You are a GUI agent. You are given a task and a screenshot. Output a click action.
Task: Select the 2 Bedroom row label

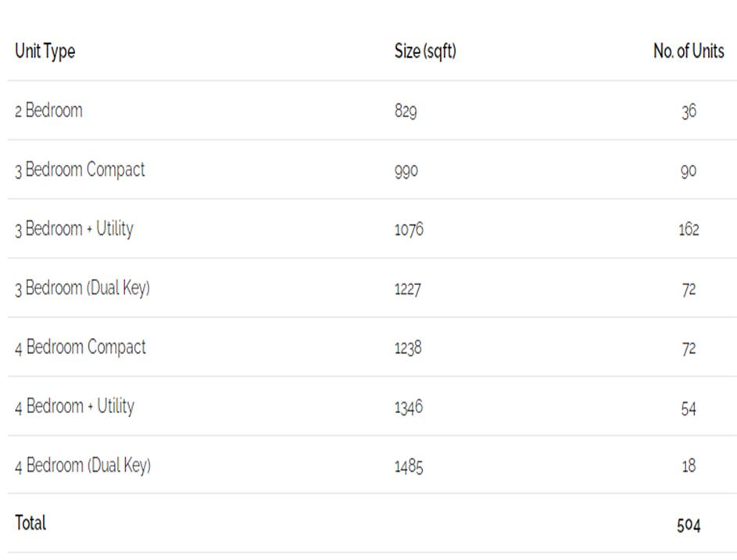(x=48, y=111)
